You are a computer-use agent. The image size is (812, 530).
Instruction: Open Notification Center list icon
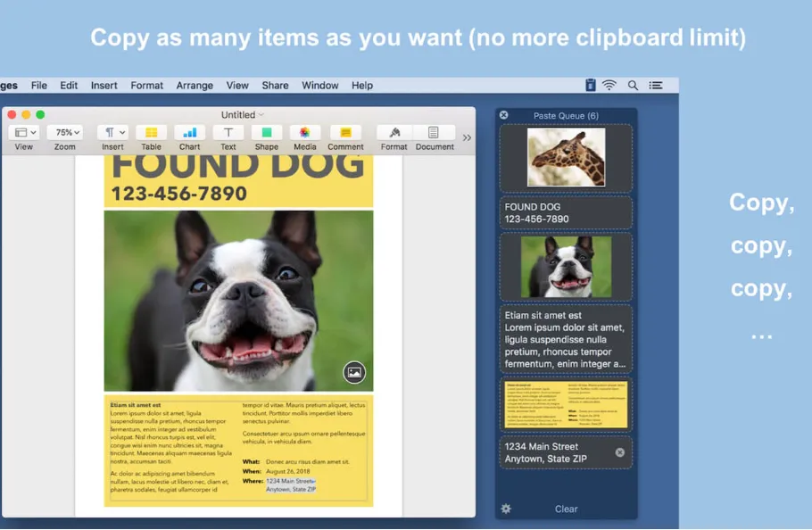[x=656, y=86]
